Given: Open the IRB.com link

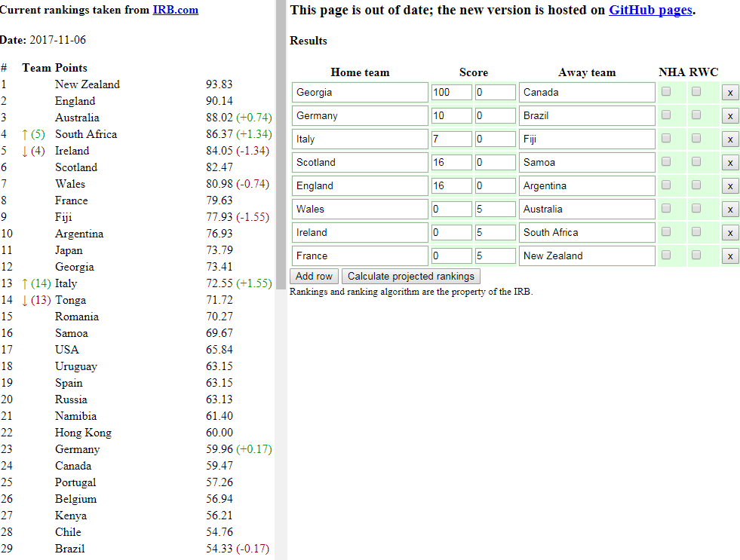Looking at the screenshot, I should pyautogui.click(x=176, y=10).
